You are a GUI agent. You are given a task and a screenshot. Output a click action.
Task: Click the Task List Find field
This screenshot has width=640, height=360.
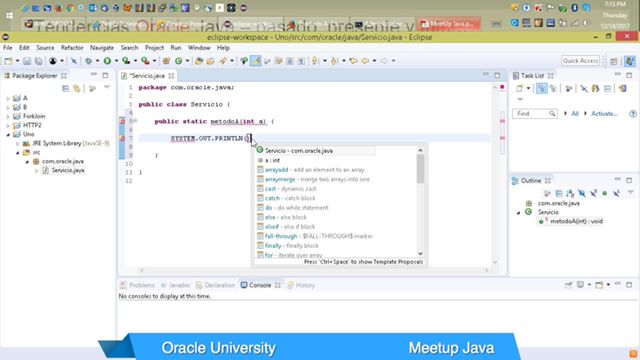(x=535, y=113)
